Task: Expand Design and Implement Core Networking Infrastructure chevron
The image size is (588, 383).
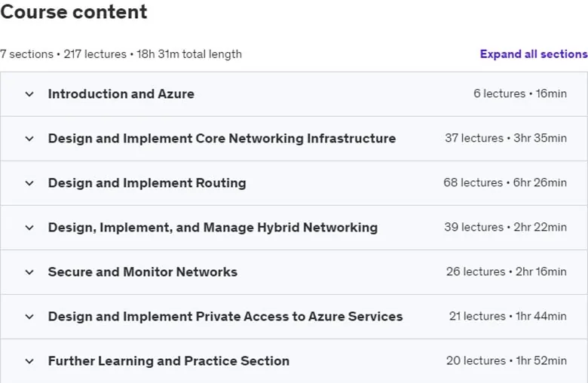Action: click(29, 139)
